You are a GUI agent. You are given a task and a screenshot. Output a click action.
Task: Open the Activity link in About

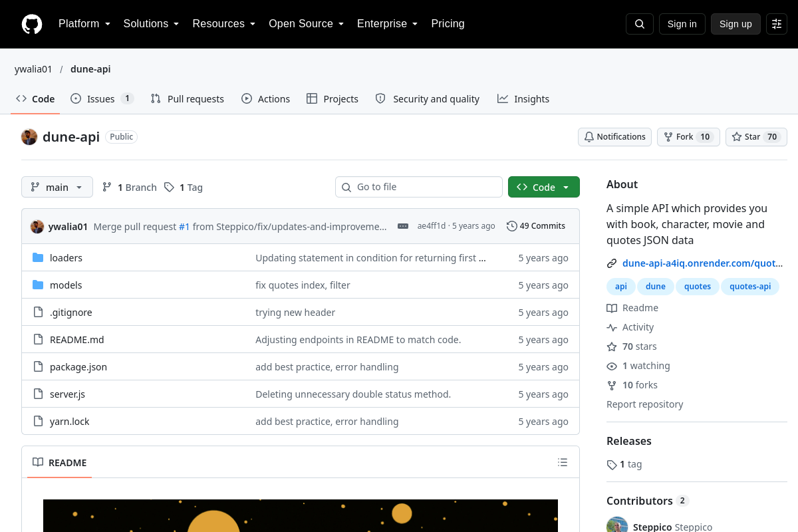coord(630,327)
